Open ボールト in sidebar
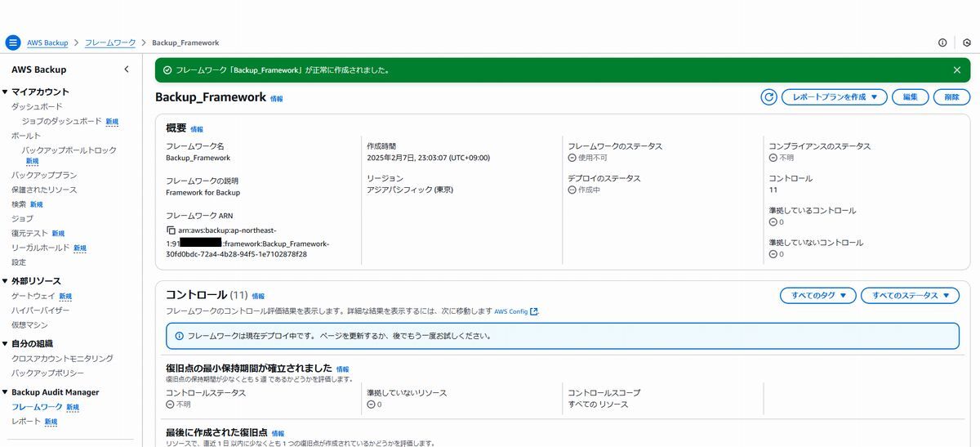980x447 pixels. 26,136
